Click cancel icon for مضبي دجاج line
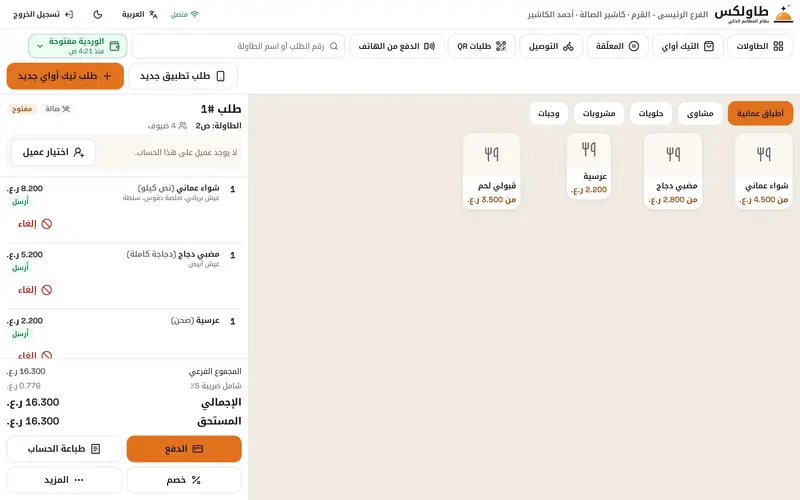 click(46, 290)
